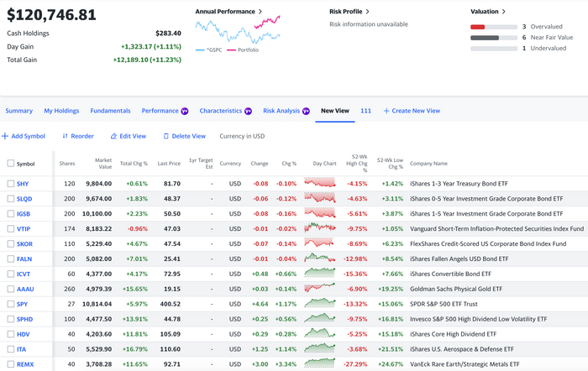Switch to the My Holdings tab
Viewport: 588px width, 371px height.
coord(62,111)
